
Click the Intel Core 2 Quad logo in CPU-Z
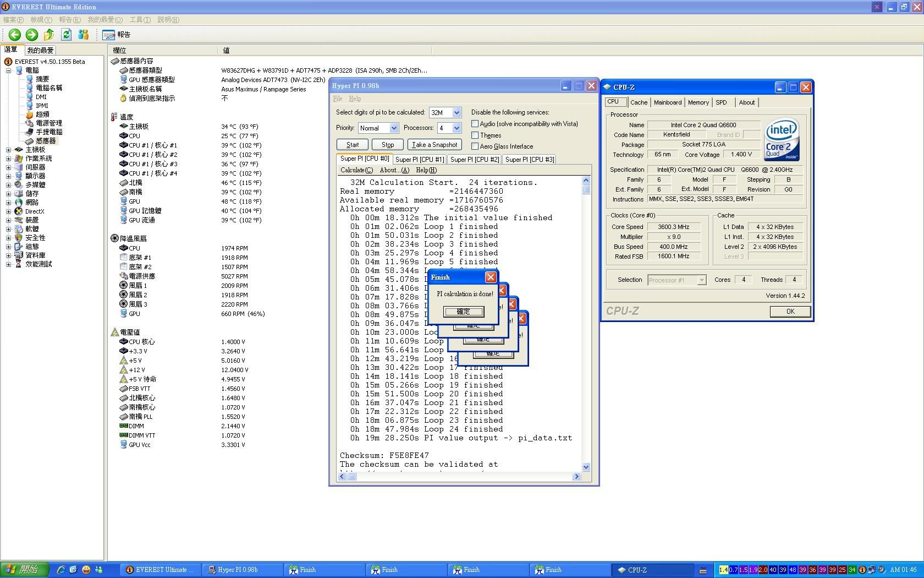(x=781, y=140)
